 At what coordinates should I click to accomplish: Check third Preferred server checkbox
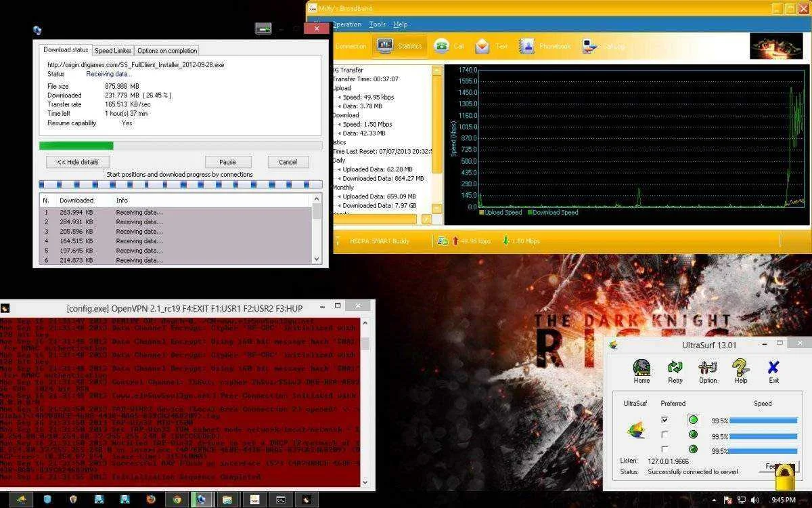tap(664, 449)
